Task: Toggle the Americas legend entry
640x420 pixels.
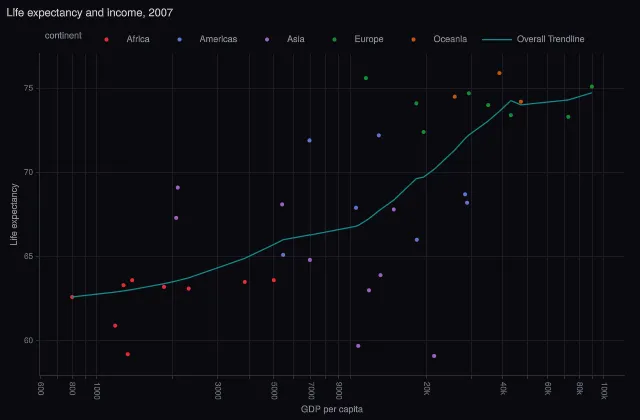Action: (207, 39)
